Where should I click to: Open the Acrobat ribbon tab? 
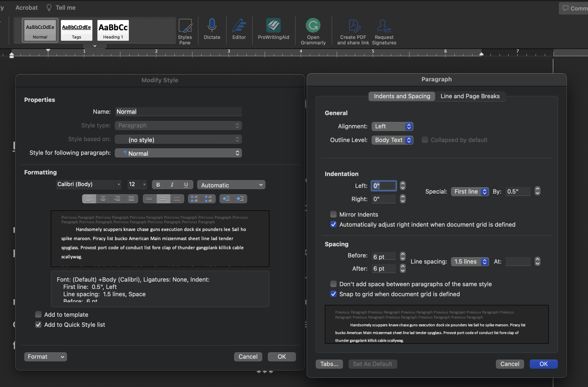26,8
